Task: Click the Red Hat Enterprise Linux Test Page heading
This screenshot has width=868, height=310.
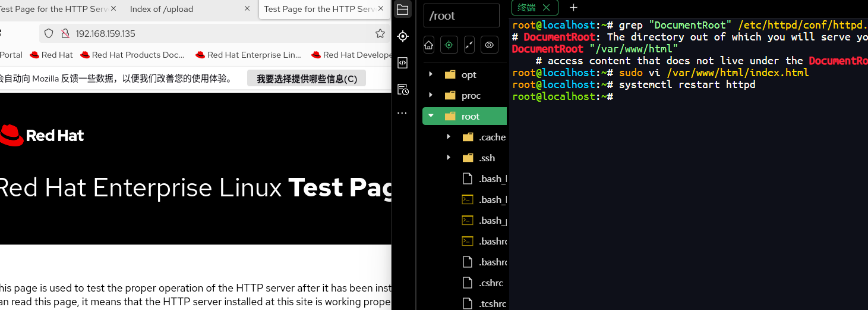Action: [x=195, y=188]
